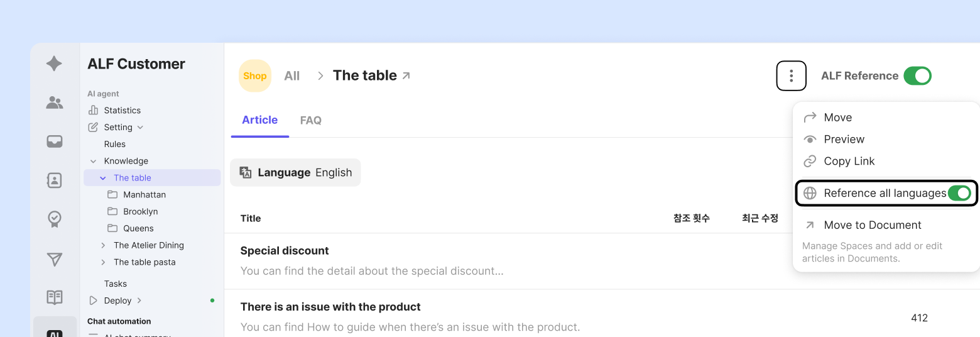Open the contacts icon in left rail

(x=54, y=180)
